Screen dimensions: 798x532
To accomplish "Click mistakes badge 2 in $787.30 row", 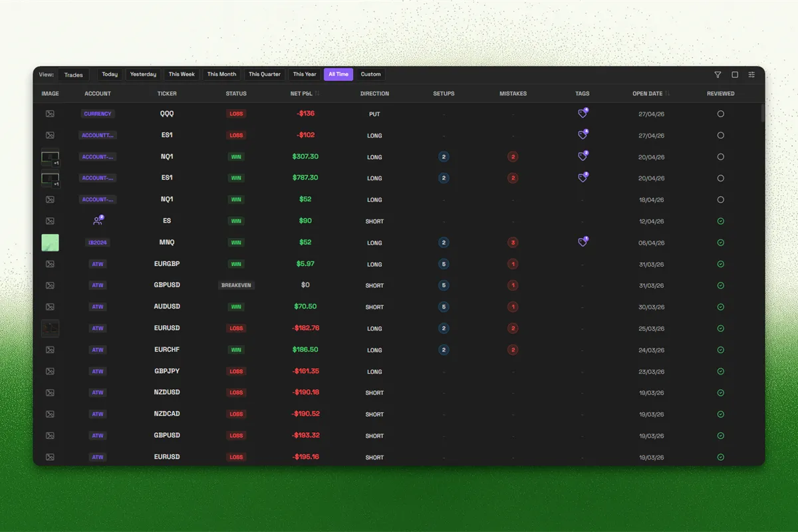I will [513, 178].
